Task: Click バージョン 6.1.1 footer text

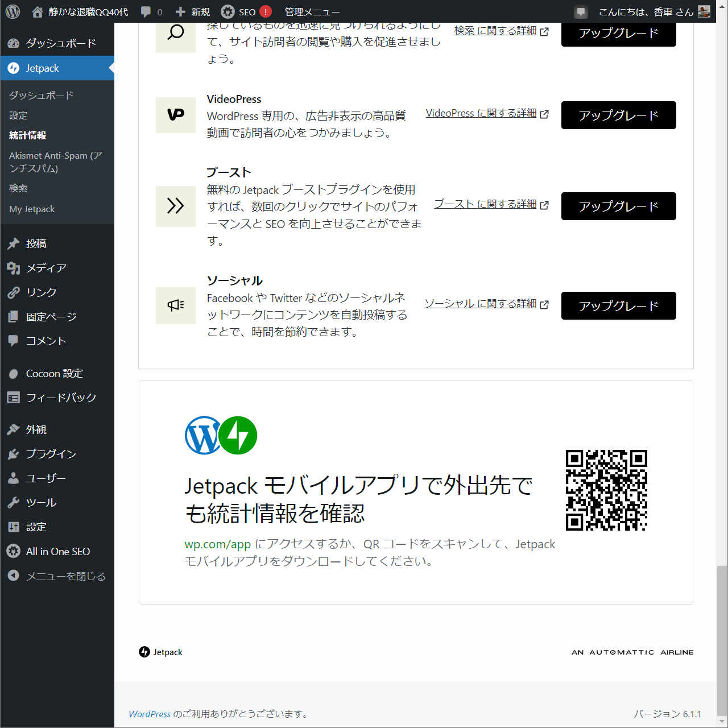Action: click(667, 714)
